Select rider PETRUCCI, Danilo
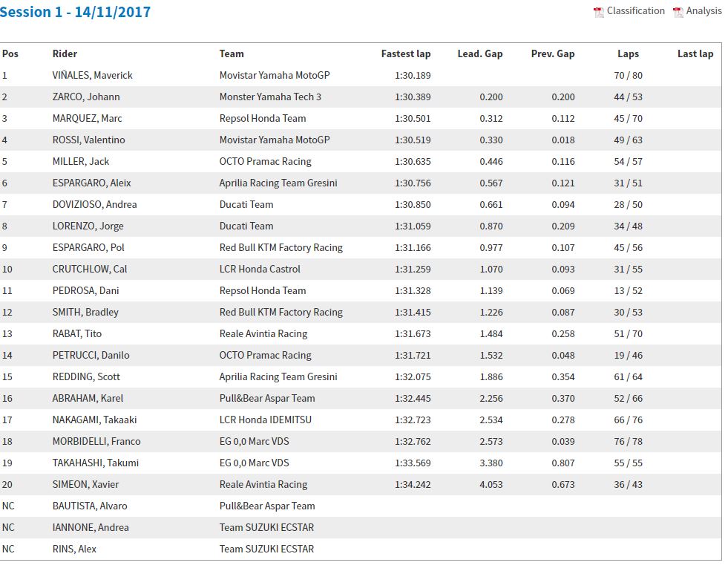This screenshot has height=571, width=728. coord(91,356)
